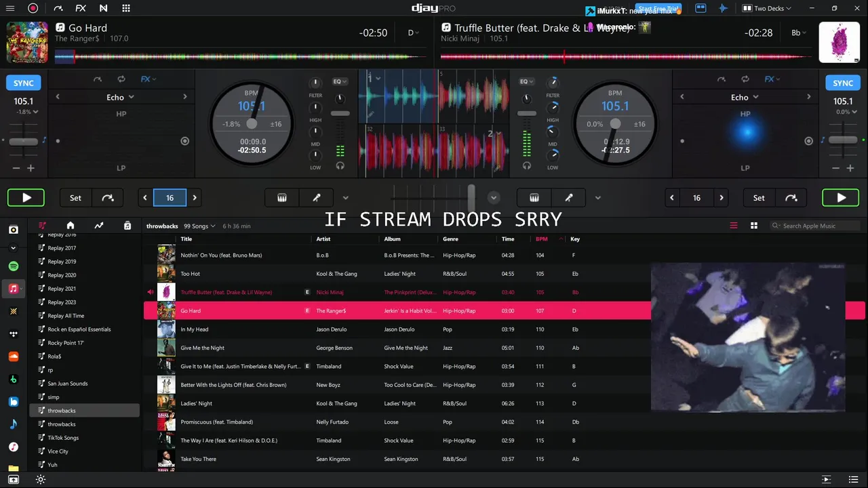This screenshot has width=868, height=488.
Task: Click the Search Apple Music field
Action: tap(815, 226)
